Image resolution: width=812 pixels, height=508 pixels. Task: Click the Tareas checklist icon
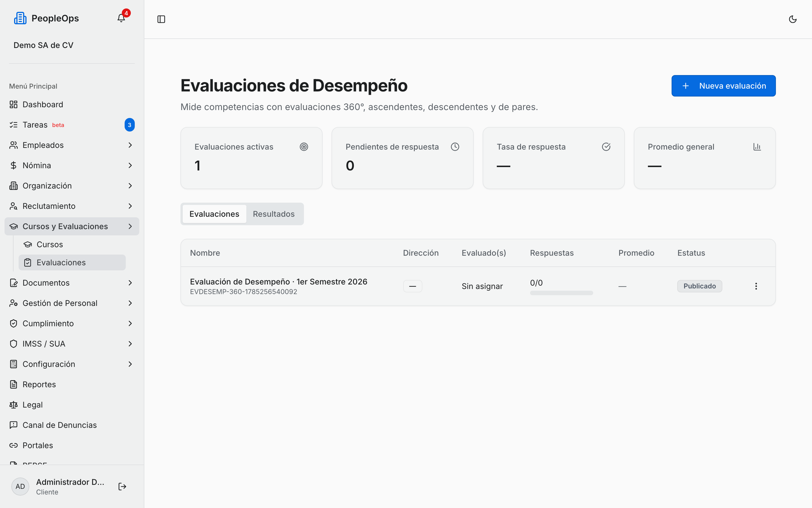pos(14,125)
